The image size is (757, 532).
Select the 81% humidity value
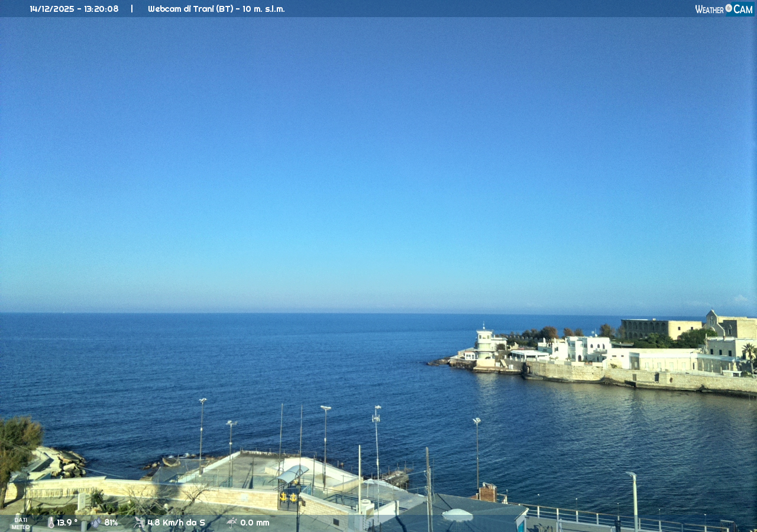[x=111, y=523]
